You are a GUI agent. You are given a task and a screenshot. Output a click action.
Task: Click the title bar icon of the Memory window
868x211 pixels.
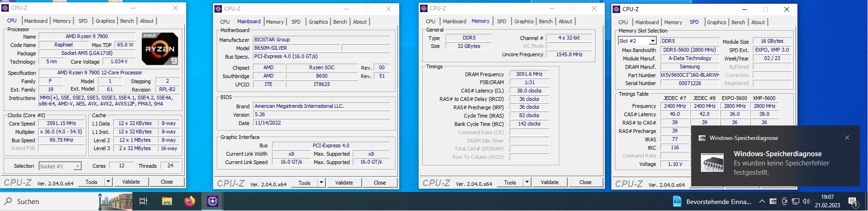424,8
